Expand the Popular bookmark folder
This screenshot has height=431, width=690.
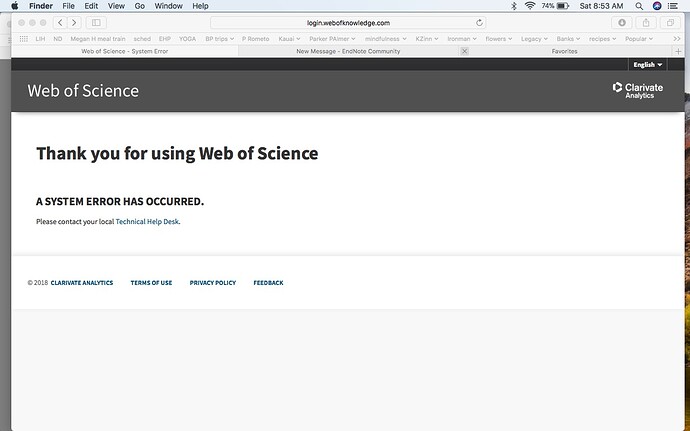[639, 39]
